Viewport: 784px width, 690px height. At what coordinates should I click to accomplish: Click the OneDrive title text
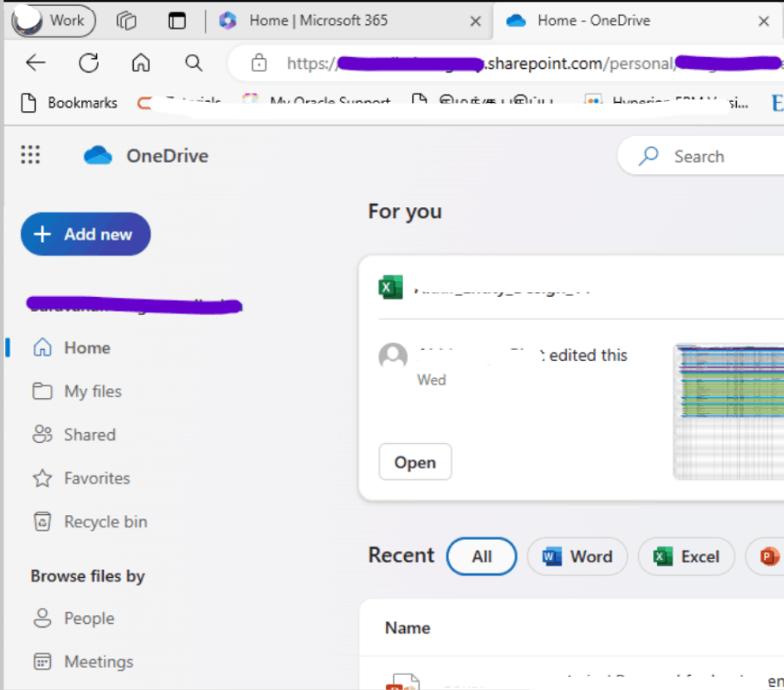[168, 156]
